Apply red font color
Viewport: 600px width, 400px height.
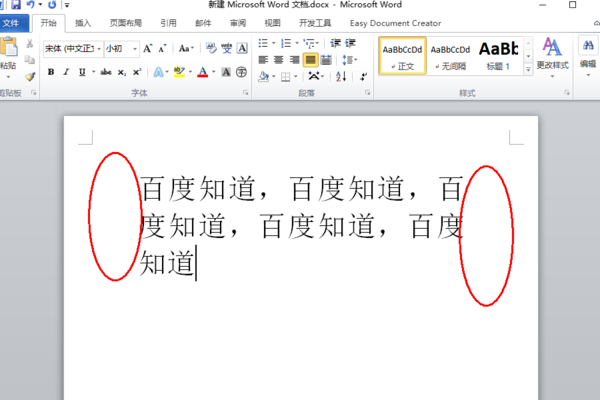pyautogui.click(x=202, y=72)
